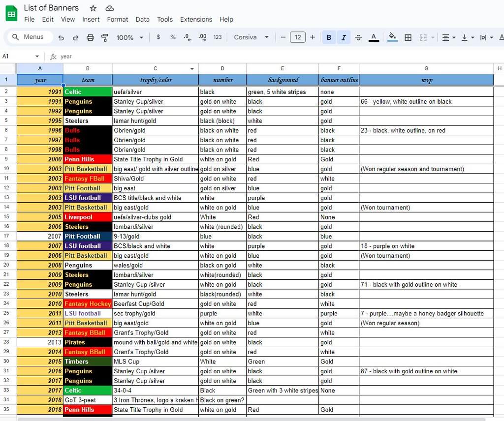Image resolution: width=504 pixels, height=421 pixels.
Task: Click the horizontal scrollbar at bottom
Action: point(251,419)
